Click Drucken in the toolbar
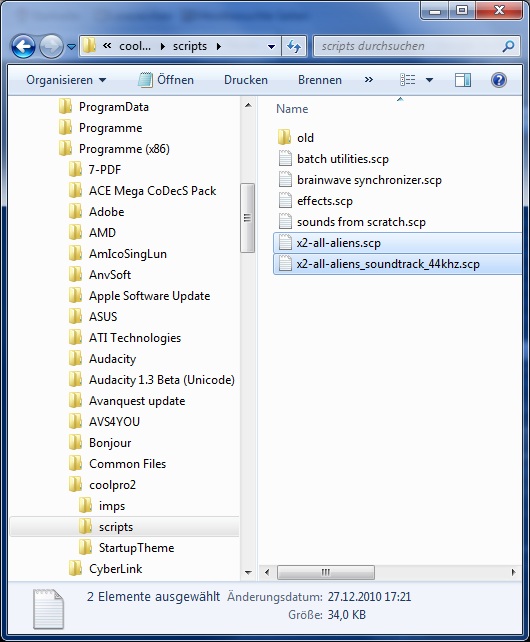This screenshot has width=530, height=642. (246, 80)
